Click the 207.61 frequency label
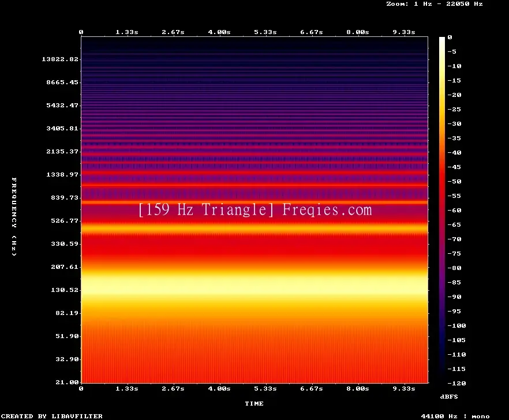The image size is (509, 420). point(65,267)
